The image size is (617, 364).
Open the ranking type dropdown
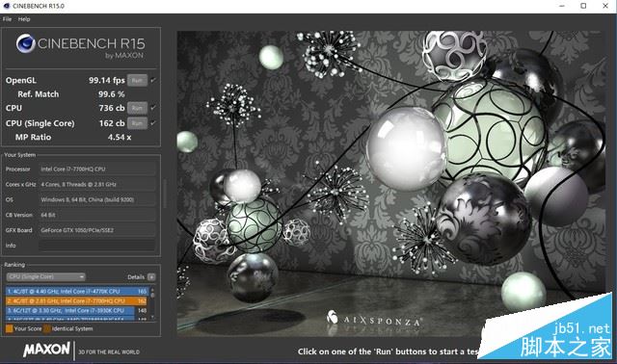pyautogui.click(x=45, y=276)
